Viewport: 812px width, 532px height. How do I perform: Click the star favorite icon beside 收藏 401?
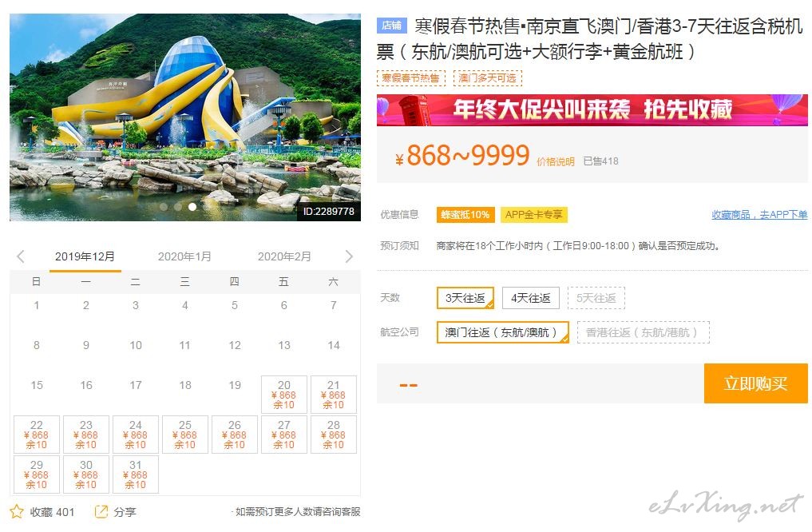17,512
